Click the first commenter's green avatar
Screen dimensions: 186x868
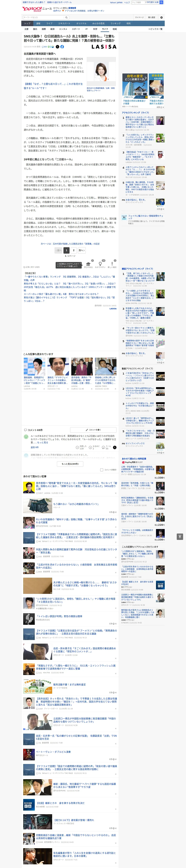[26, 437]
